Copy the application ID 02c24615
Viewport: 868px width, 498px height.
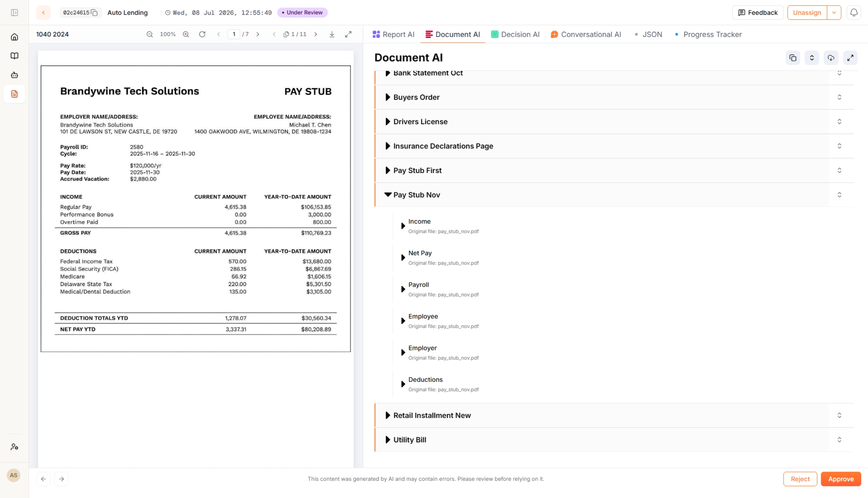95,13
